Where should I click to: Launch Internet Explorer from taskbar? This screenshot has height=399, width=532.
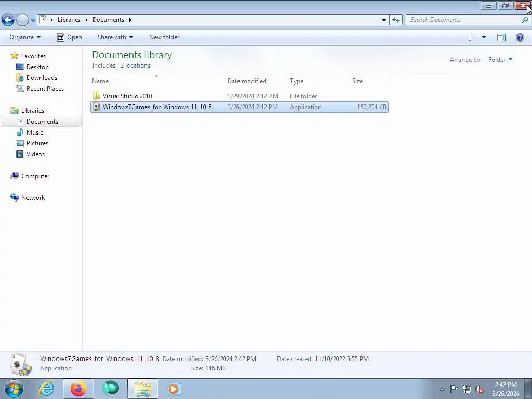[x=46, y=389]
